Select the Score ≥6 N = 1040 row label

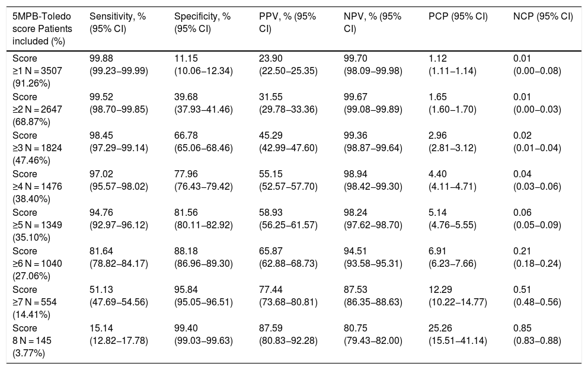pos(39,262)
